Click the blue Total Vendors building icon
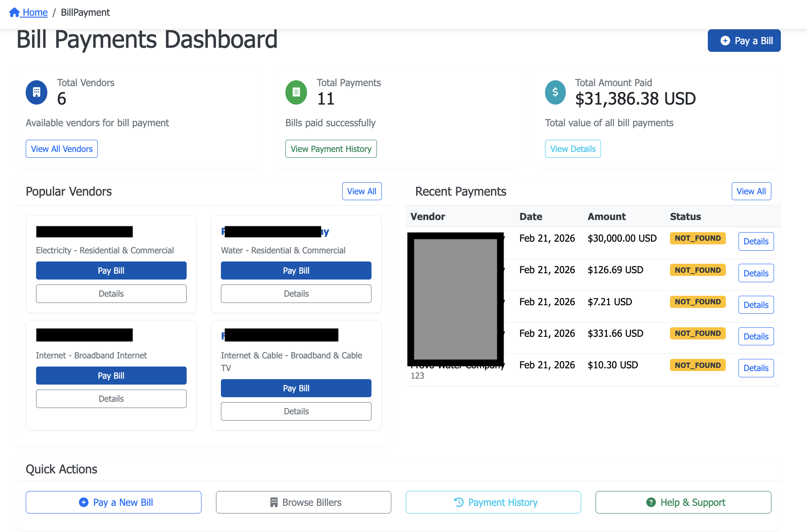 pyautogui.click(x=37, y=92)
